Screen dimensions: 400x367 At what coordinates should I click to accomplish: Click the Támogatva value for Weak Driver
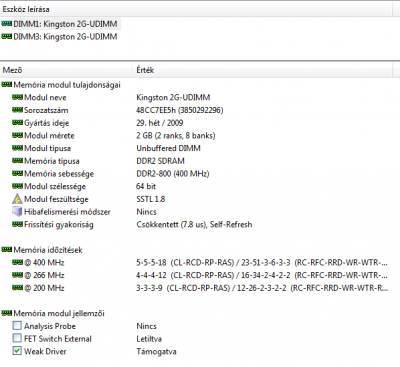coord(156,351)
